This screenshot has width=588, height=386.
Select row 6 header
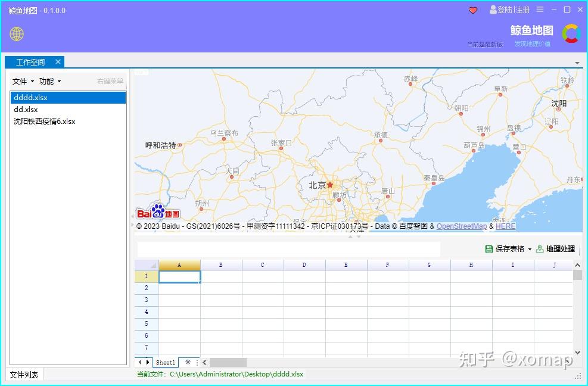(x=147, y=336)
